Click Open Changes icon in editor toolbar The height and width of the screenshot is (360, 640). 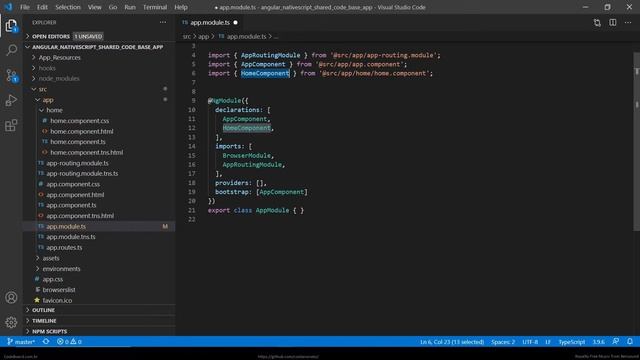[x=597, y=22]
